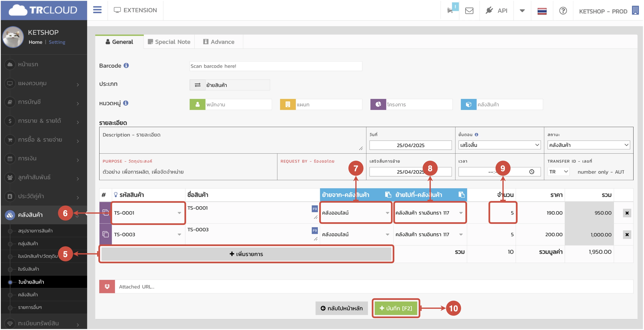Open the announcements megaphone icon
This screenshot has height=330, width=644.
[x=450, y=10]
